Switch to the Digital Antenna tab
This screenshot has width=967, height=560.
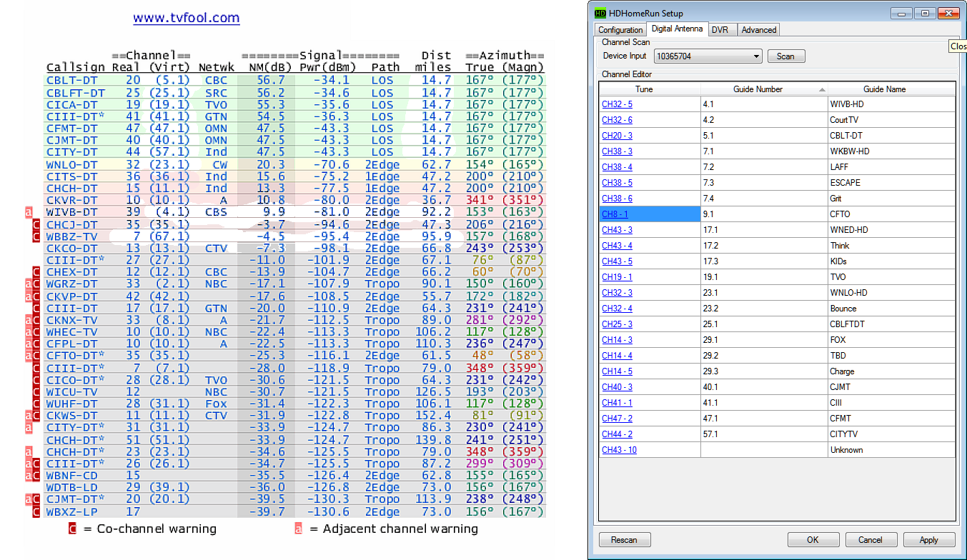click(x=676, y=29)
